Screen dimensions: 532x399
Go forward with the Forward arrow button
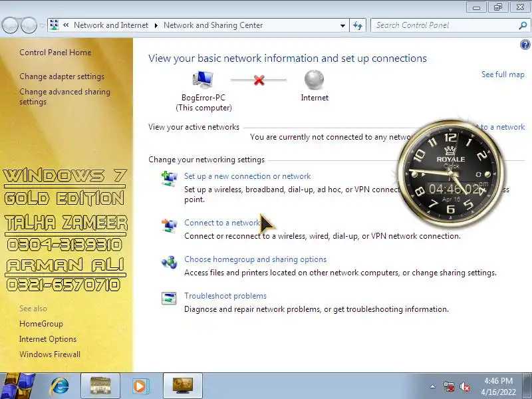29,25
